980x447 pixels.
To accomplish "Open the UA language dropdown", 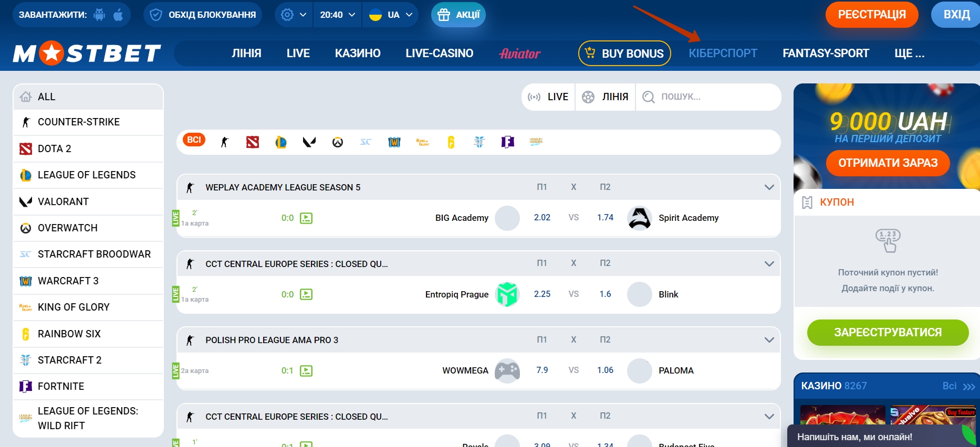I will click(x=390, y=15).
